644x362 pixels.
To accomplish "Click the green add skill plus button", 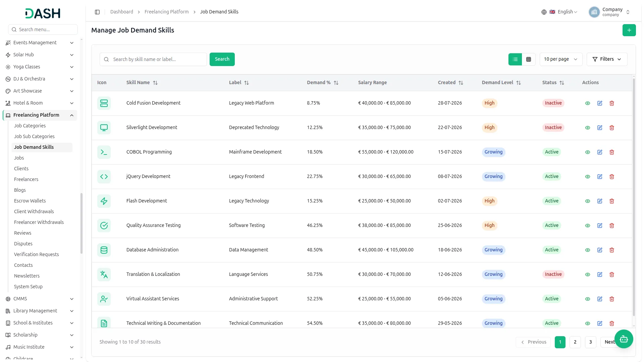I will point(629,30).
